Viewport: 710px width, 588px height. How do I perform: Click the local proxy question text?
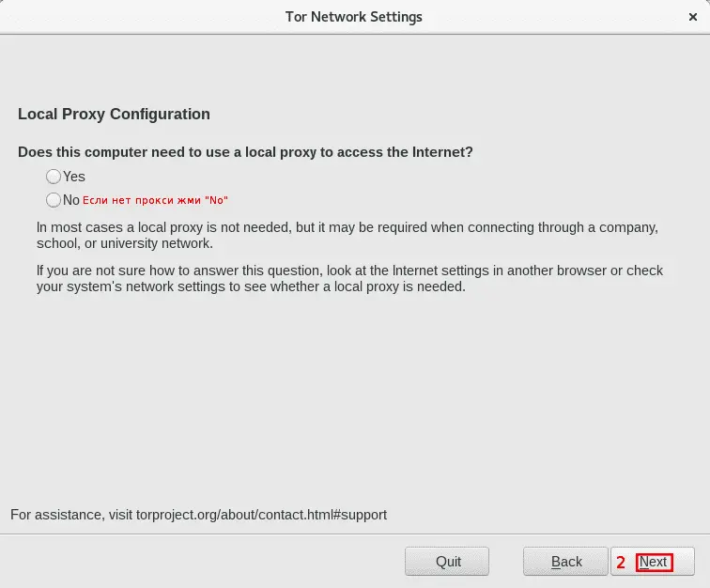tap(245, 152)
